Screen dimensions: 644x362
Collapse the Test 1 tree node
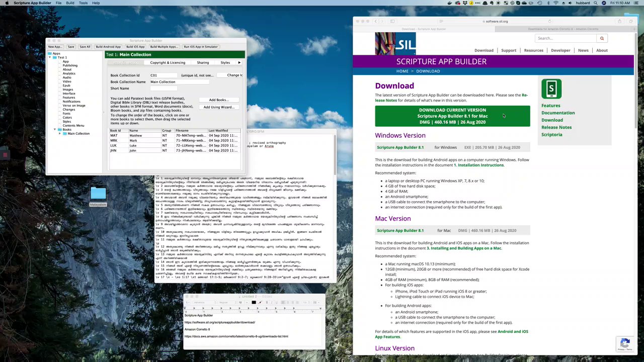(x=50, y=57)
